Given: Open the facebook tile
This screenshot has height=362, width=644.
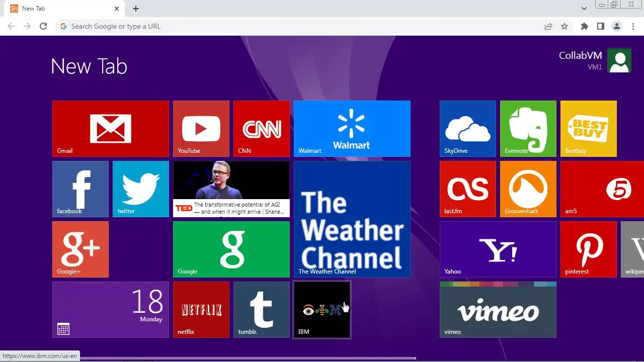Looking at the screenshot, I should click(x=80, y=189).
